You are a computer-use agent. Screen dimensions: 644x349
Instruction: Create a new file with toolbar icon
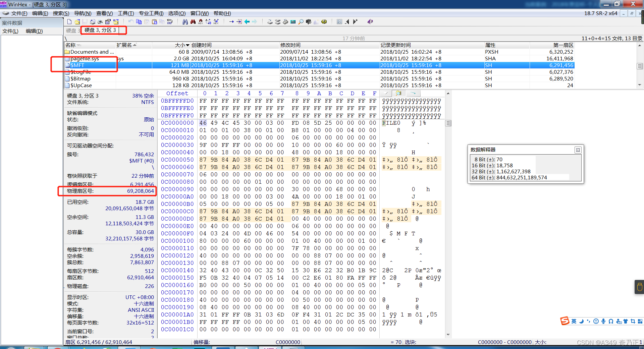(x=69, y=22)
